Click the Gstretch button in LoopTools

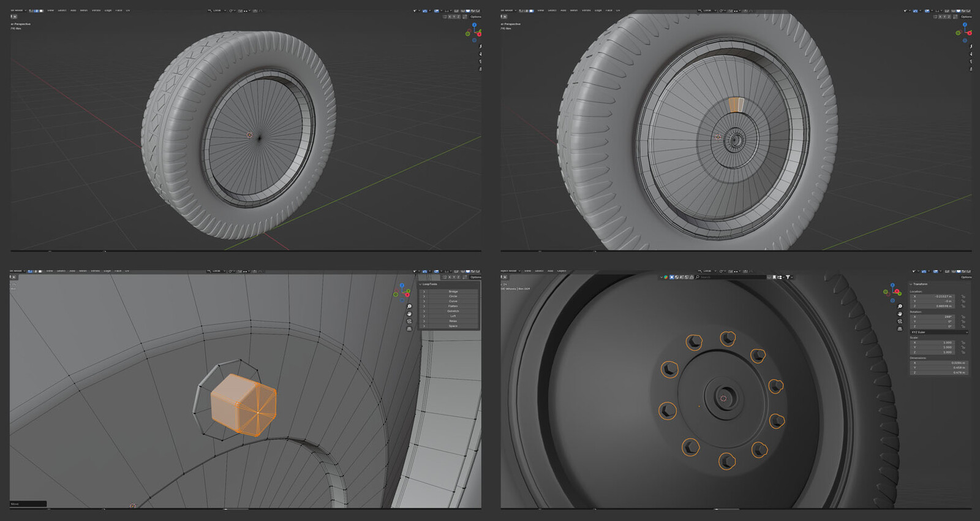pos(453,311)
